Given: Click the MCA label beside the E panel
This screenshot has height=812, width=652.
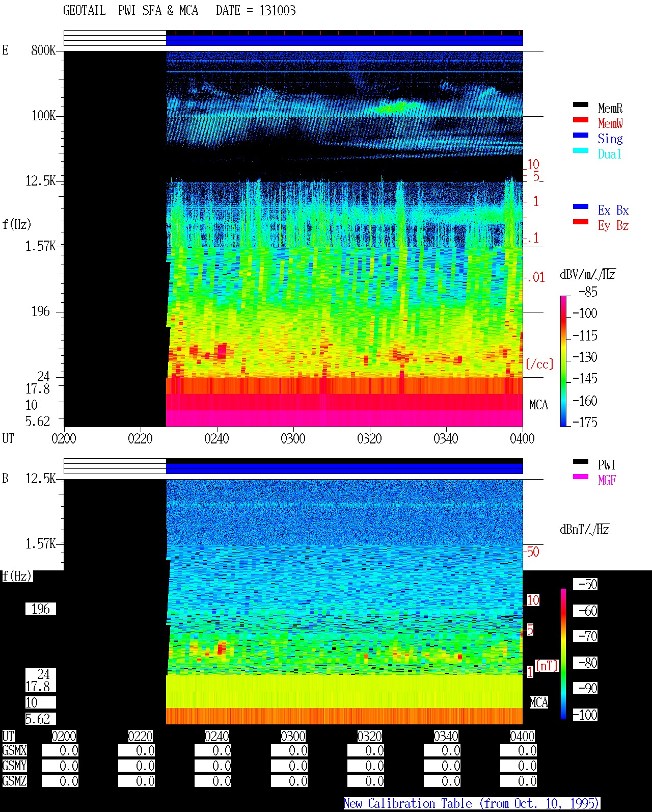Looking at the screenshot, I should pyautogui.click(x=538, y=405).
